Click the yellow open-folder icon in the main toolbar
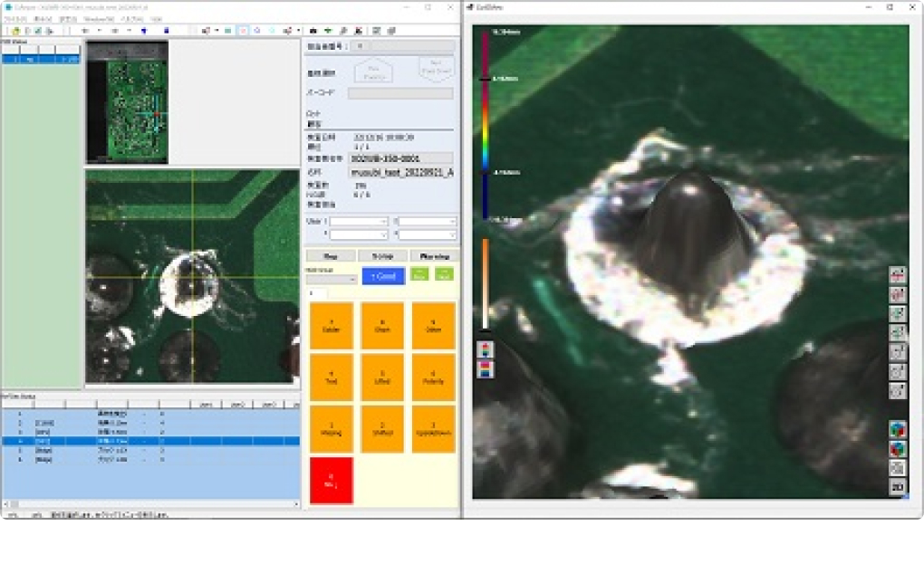The height and width of the screenshot is (583, 924). click(16, 31)
